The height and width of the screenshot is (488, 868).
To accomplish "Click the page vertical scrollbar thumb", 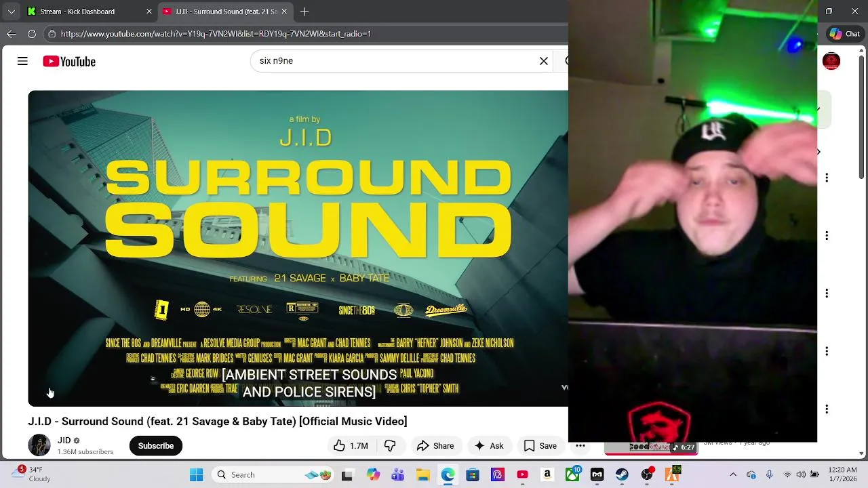I will coord(862,117).
